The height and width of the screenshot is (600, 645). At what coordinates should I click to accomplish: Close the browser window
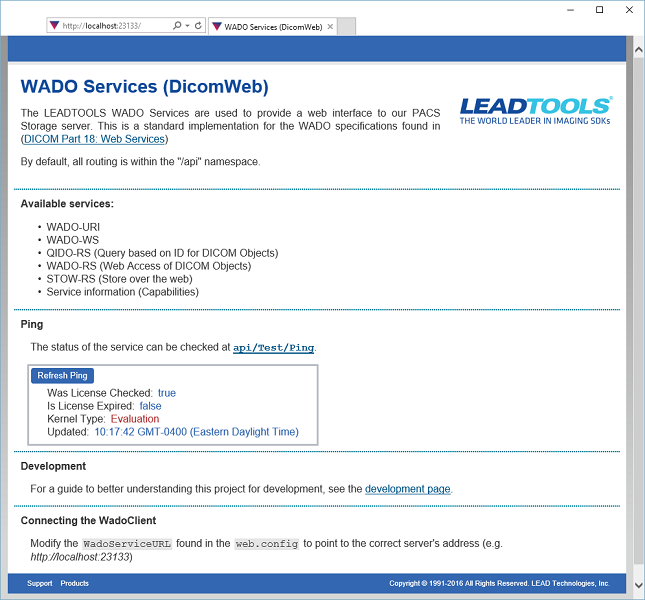[629, 10]
